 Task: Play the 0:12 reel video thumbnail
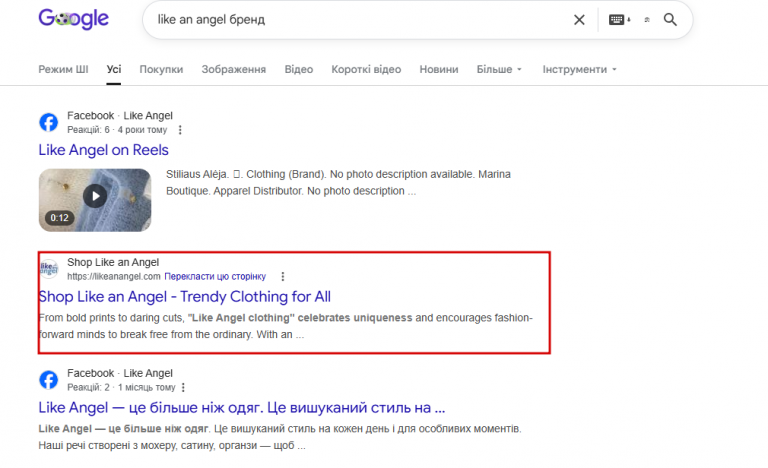95,200
